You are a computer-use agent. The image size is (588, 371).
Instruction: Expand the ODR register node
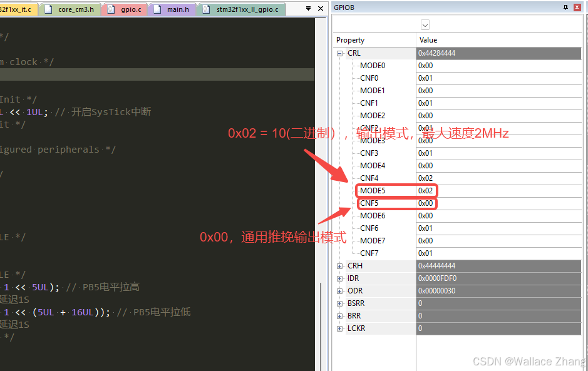[339, 290]
